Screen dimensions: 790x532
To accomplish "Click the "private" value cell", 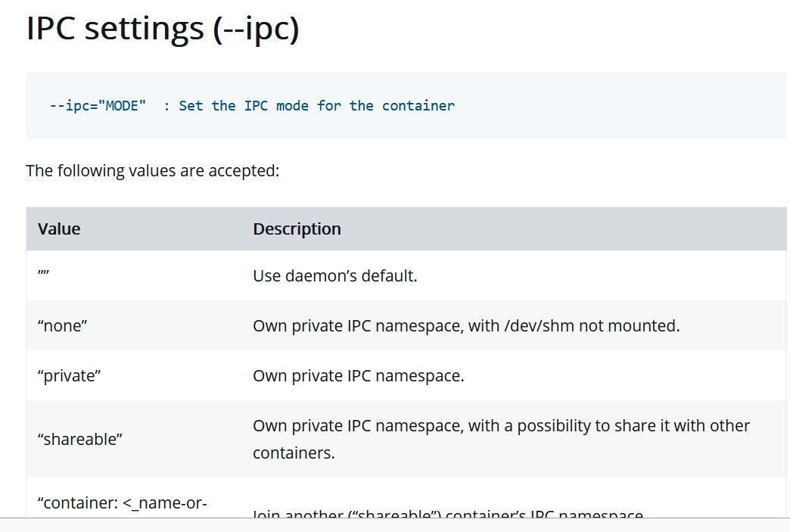I will pyautogui.click(x=70, y=375).
